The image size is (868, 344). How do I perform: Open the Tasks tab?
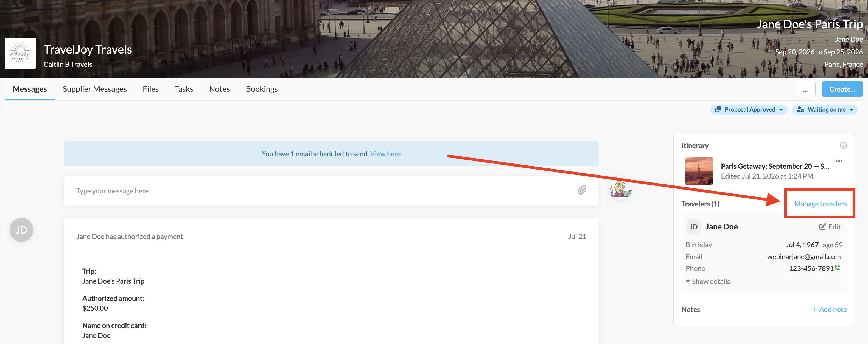(x=184, y=89)
